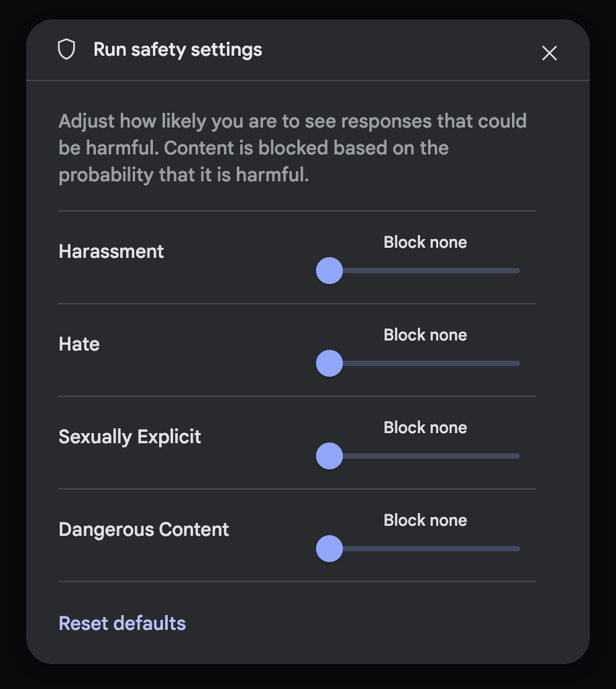Click the Hate category label
This screenshot has height=689, width=616.
pyautogui.click(x=79, y=344)
